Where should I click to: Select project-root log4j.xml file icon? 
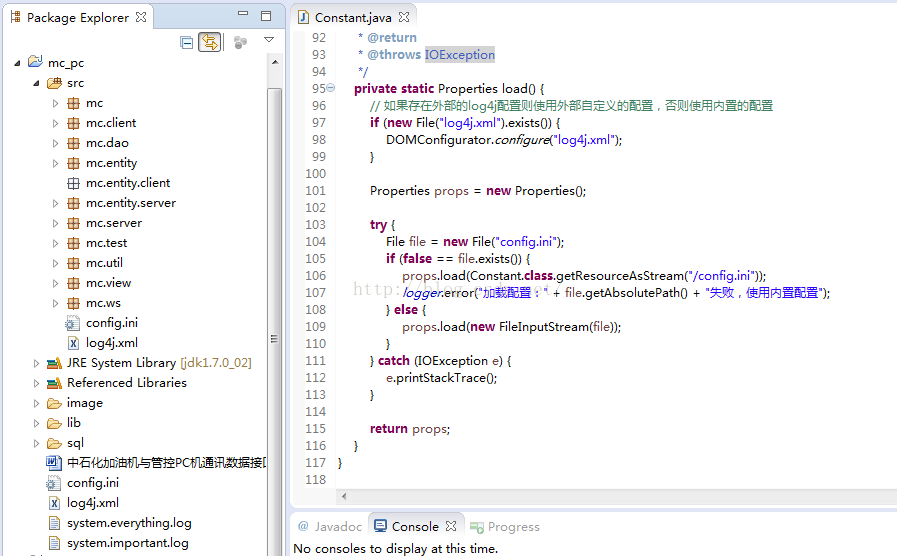tap(54, 503)
